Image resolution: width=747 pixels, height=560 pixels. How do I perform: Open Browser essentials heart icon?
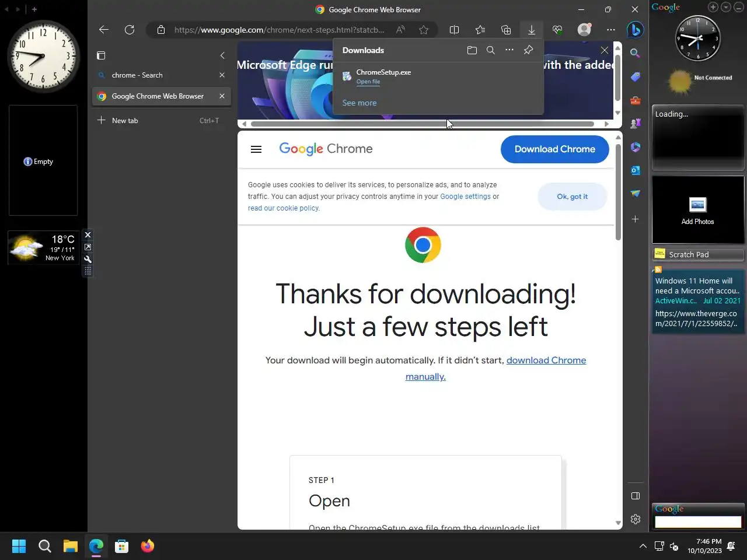[x=557, y=30]
